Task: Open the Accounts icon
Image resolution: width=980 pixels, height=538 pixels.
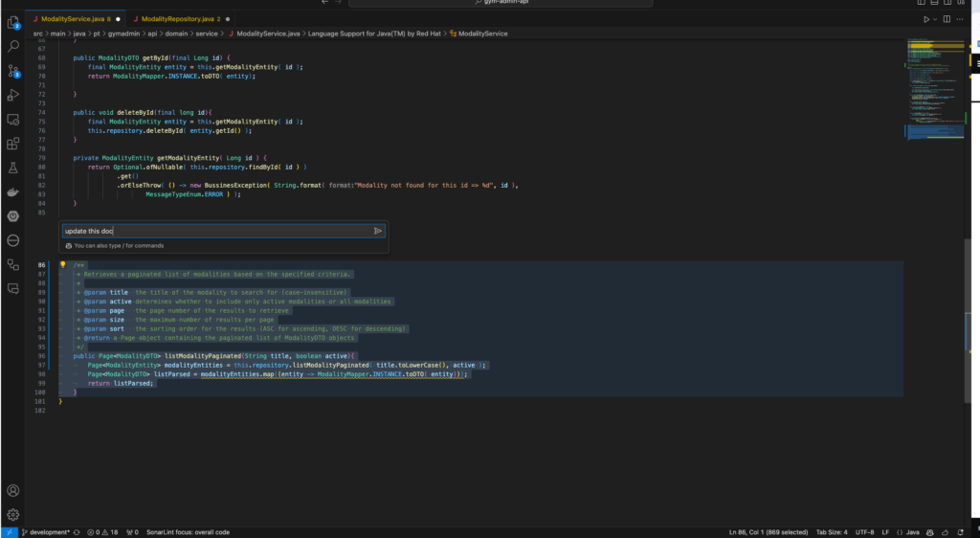Action: [12, 490]
